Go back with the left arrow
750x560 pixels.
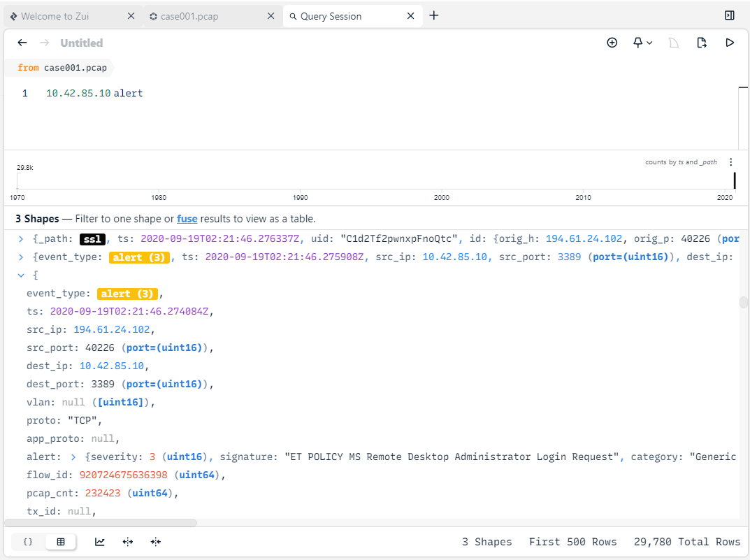click(x=22, y=43)
